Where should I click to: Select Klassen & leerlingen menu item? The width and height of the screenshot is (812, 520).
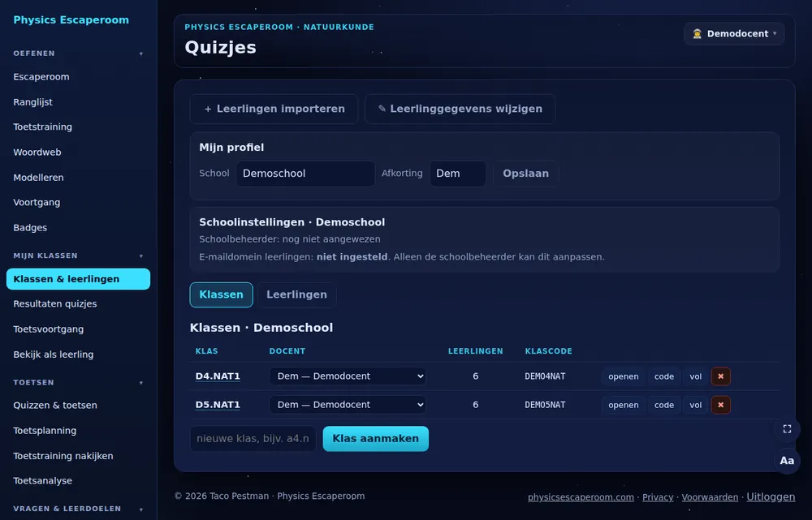click(78, 279)
